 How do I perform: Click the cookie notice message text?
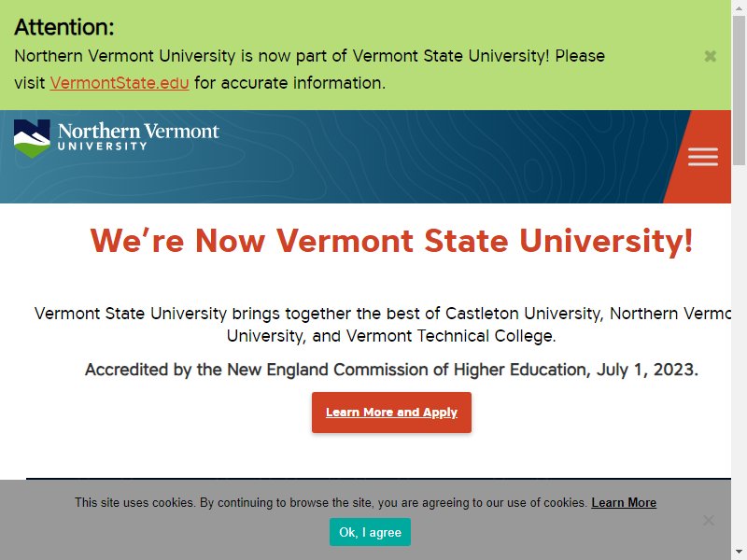point(331,502)
